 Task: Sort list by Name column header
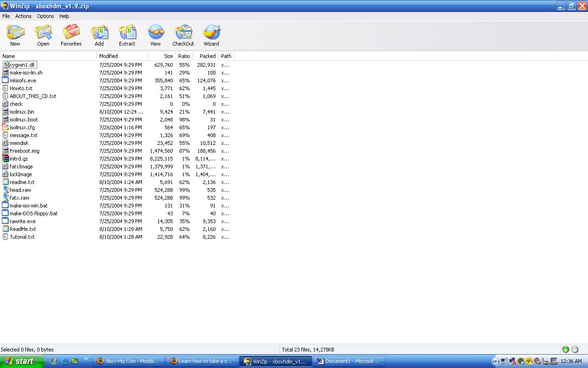click(48, 56)
